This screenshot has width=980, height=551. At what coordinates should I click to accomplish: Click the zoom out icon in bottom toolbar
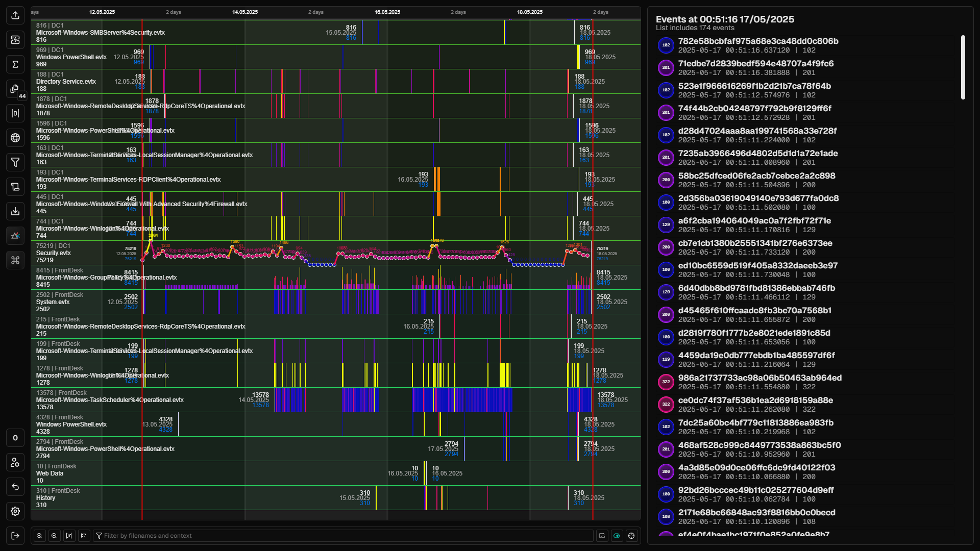pyautogui.click(x=54, y=536)
